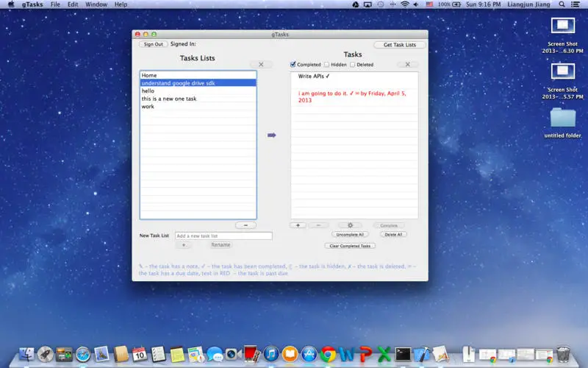Click the X button above the Tasks Lists panel
The height and width of the screenshot is (368, 588).
(x=261, y=65)
